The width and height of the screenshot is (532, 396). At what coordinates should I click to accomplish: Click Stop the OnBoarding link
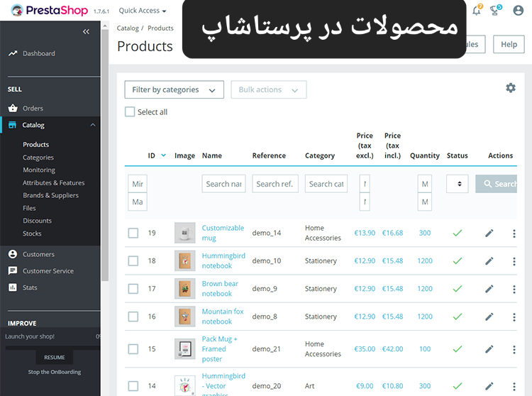click(55, 372)
